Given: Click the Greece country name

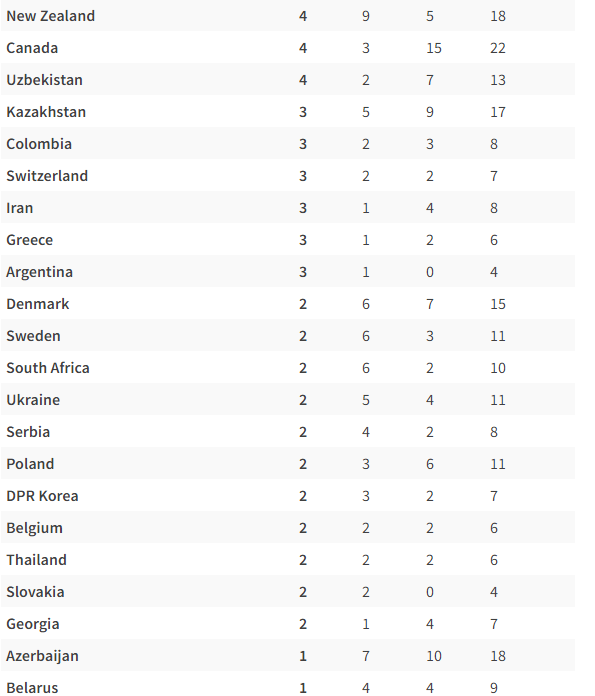Looking at the screenshot, I should click(30, 240).
